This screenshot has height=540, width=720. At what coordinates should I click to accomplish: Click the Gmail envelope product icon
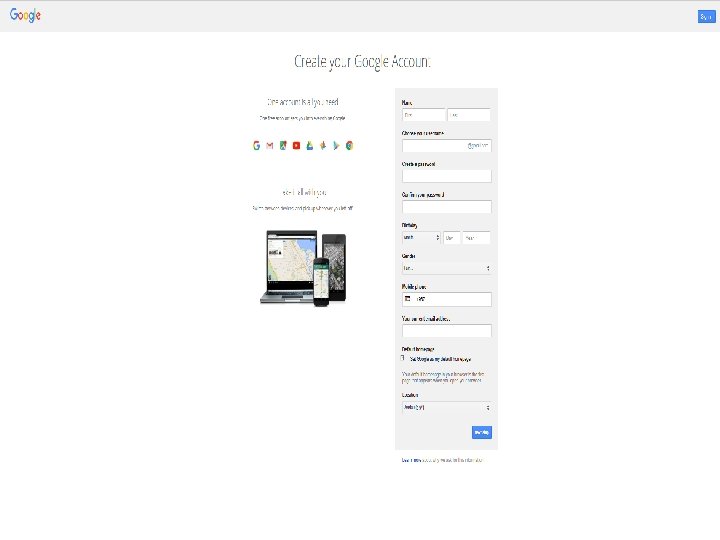coord(270,146)
